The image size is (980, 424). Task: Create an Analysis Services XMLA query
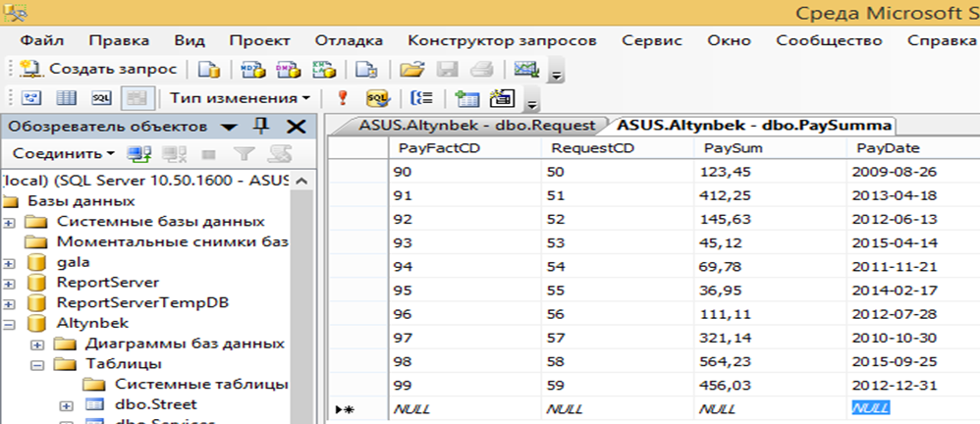[324, 70]
